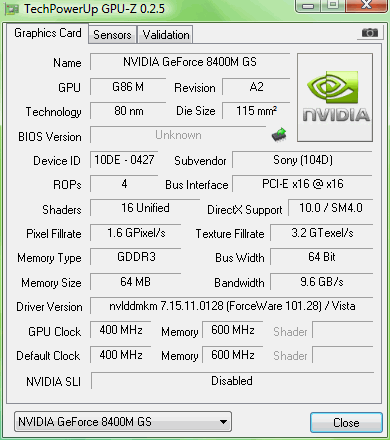Click the GPU Clock row Memory 600 MHz

[x=233, y=330]
